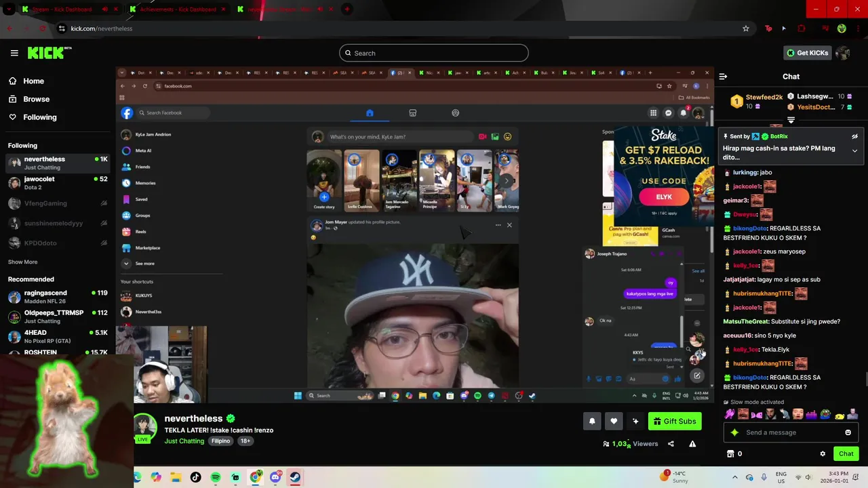Click the Filipino language tag

tap(220, 441)
